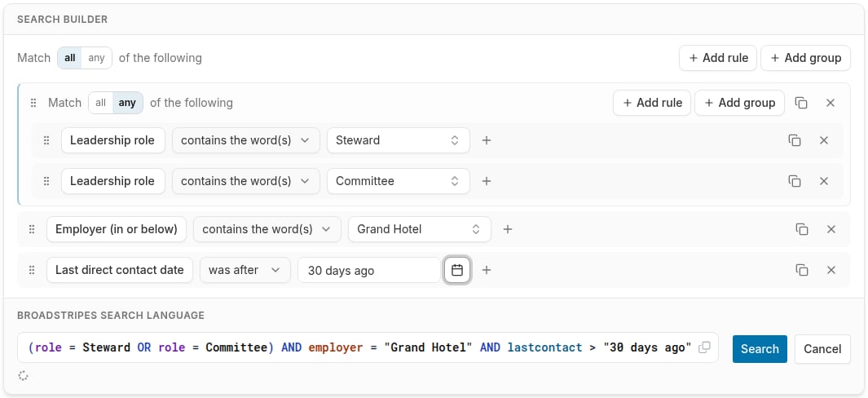Click Leadership role field in Steward rule
This screenshot has height=398, width=868.
tap(113, 140)
